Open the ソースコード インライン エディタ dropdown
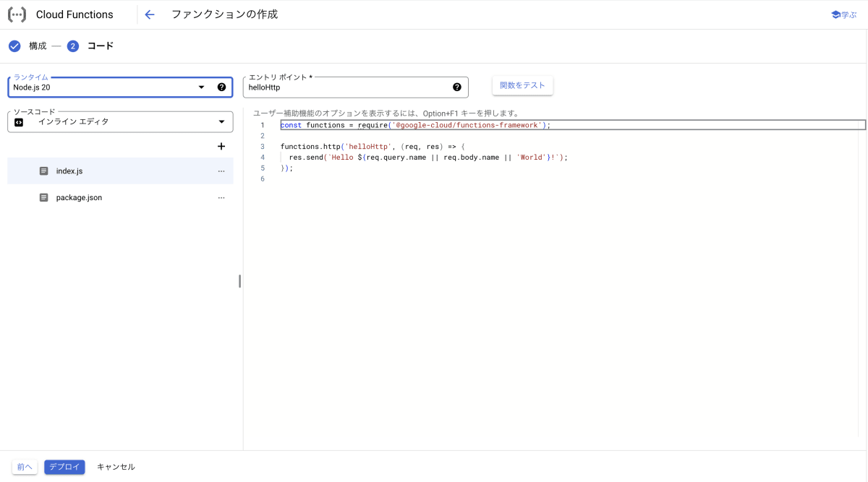 (x=120, y=122)
